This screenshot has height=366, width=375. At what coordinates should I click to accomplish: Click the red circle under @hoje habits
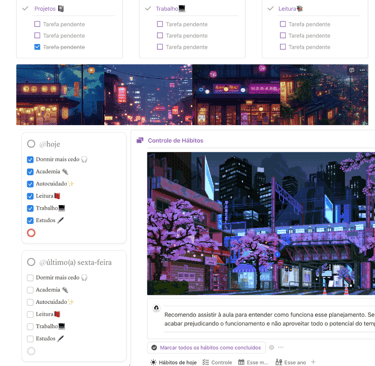(x=31, y=233)
